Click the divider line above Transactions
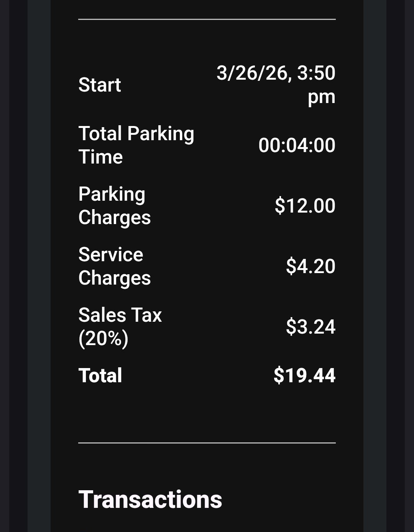414x532 pixels. 207,443
